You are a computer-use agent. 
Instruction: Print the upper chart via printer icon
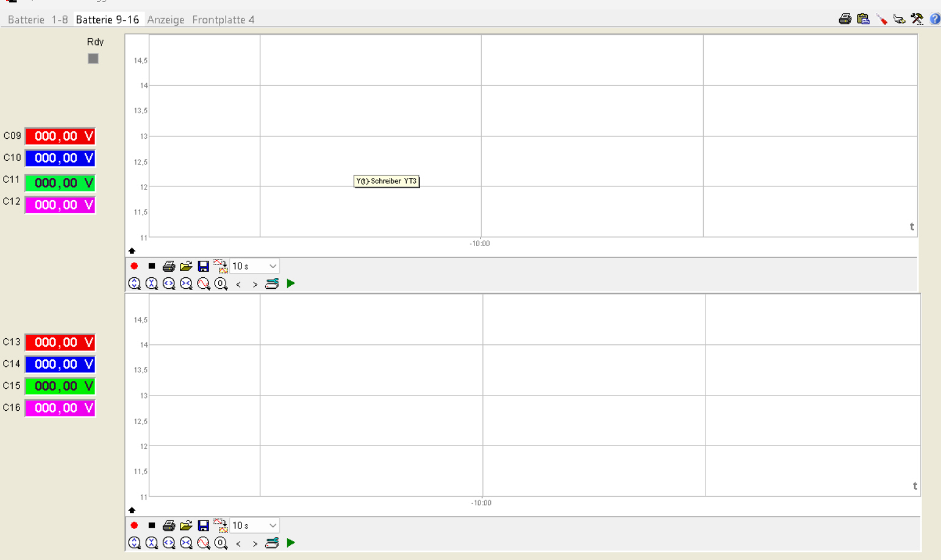click(x=169, y=266)
